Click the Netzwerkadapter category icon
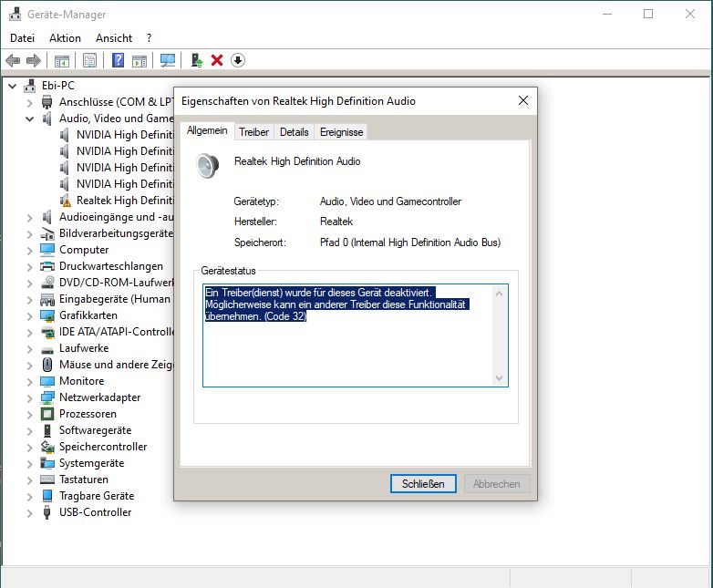 point(47,397)
